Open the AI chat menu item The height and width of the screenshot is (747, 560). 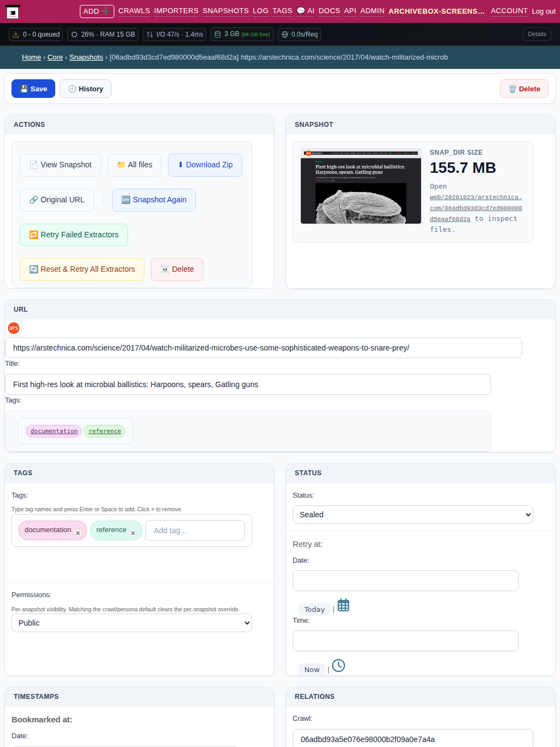pos(305,11)
